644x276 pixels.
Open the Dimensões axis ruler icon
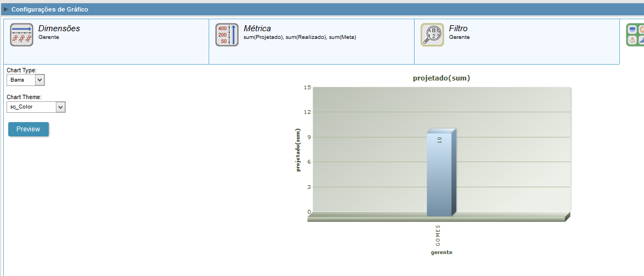click(x=21, y=34)
